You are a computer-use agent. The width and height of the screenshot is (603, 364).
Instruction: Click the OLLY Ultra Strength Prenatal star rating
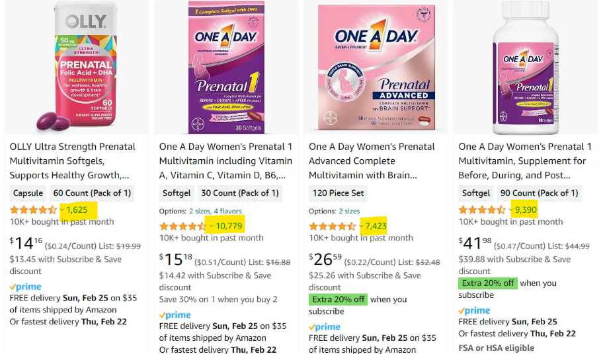(x=33, y=209)
